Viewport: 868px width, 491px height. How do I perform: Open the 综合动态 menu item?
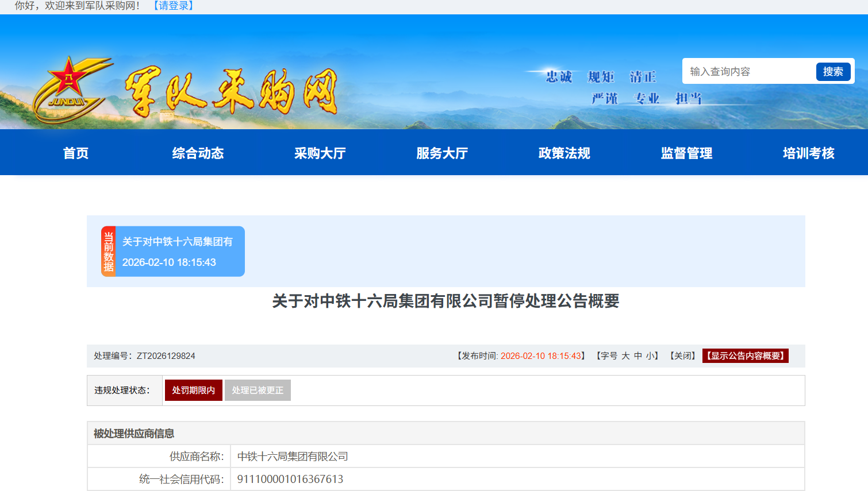point(198,153)
